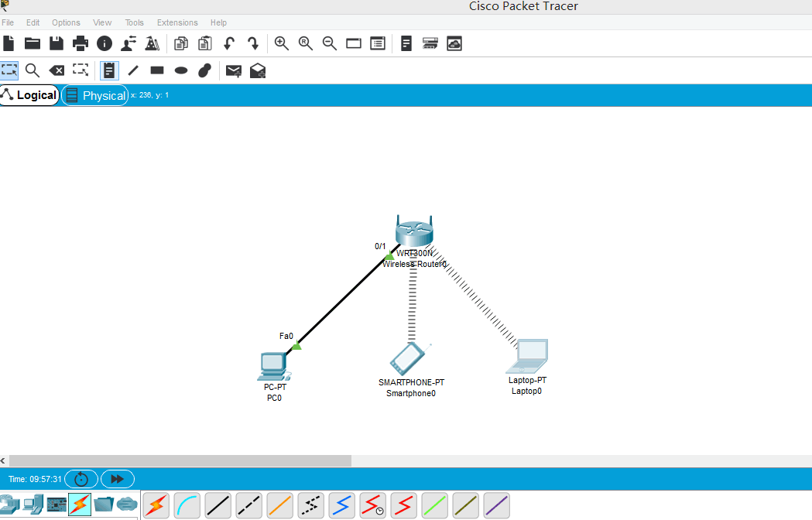
Task: Select the Place Note tool
Action: (x=108, y=70)
